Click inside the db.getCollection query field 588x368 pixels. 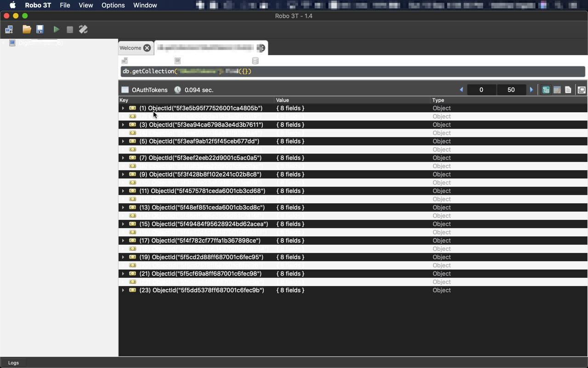pos(352,72)
